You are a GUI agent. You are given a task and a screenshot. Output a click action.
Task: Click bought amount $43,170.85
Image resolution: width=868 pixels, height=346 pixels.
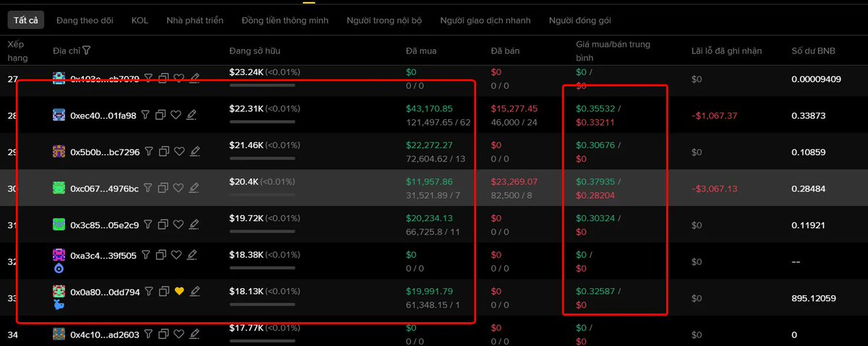[x=430, y=108]
